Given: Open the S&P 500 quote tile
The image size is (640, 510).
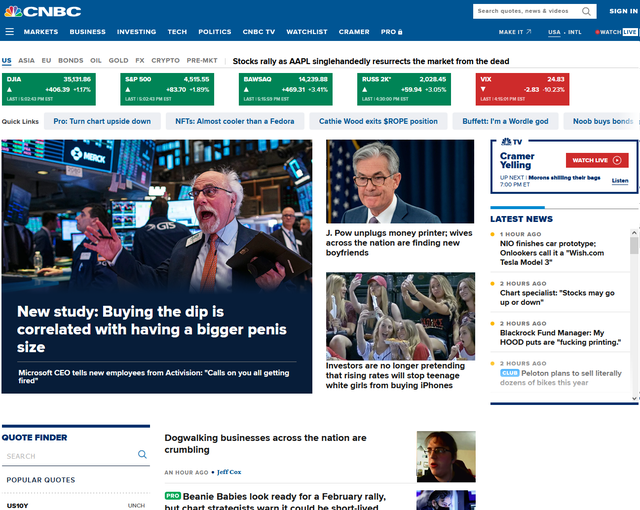Looking at the screenshot, I should pyautogui.click(x=167, y=89).
